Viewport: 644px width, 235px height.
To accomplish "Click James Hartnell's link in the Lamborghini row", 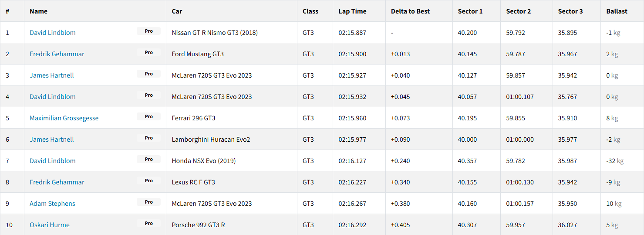I will coord(52,140).
